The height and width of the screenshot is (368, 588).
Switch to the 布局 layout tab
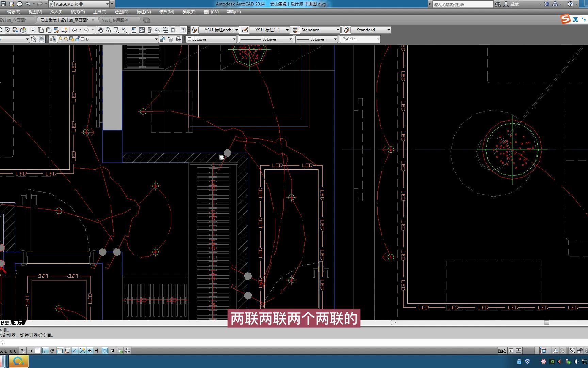pyautogui.click(x=18, y=323)
